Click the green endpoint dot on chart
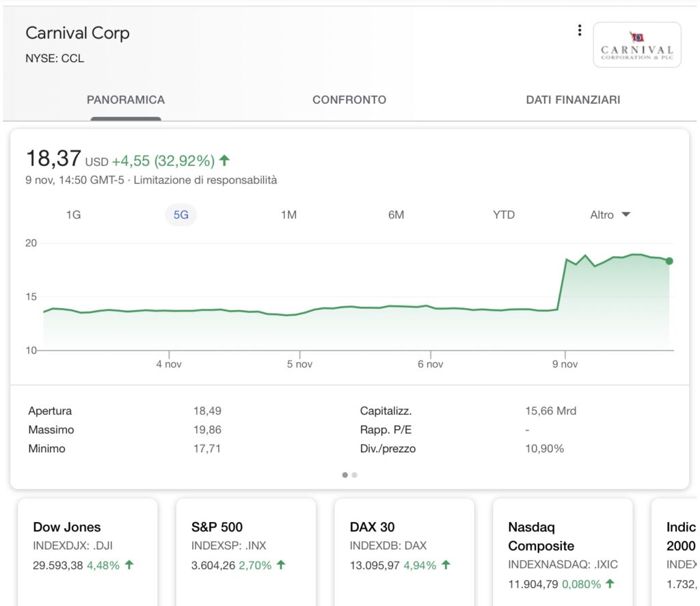The image size is (700, 606). click(669, 261)
